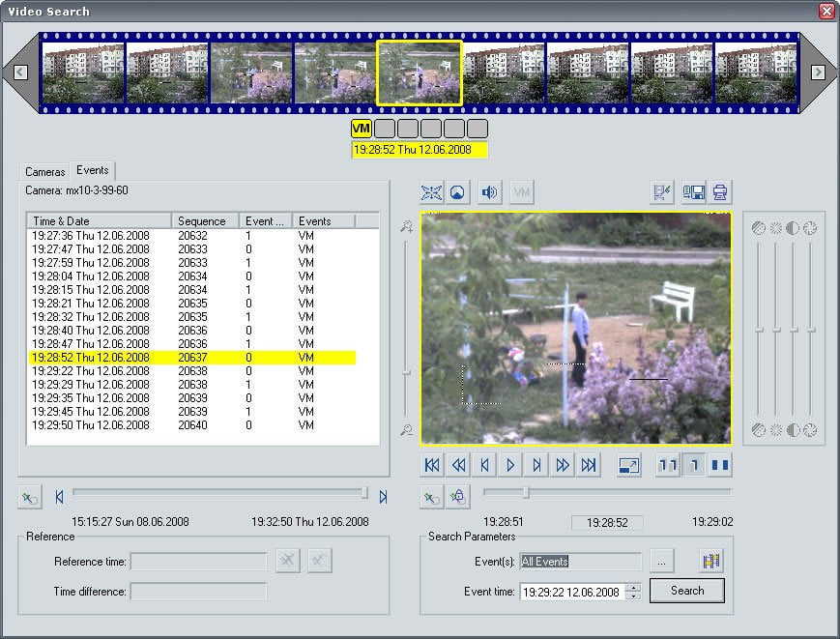Image resolution: width=840 pixels, height=639 pixels.
Task: Open the event selection '...' browse button
Action: 661,562
